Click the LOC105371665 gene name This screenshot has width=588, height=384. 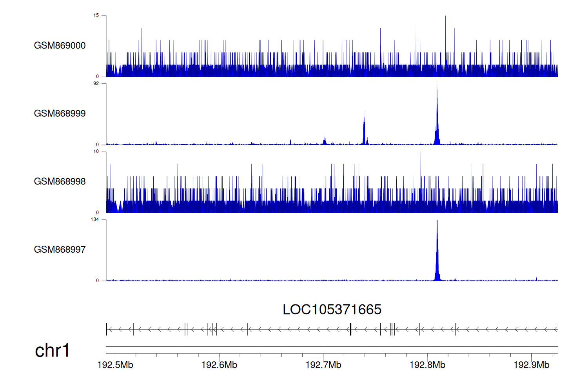pyautogui.click(x=332, y=310)
